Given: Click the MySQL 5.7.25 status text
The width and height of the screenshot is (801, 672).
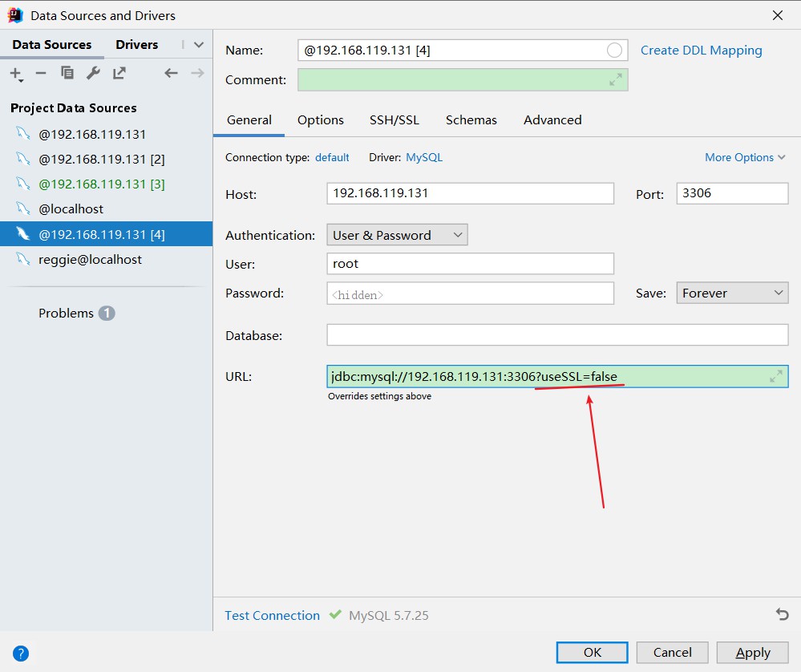Looking at the screenshot, I should pos(389,615).
